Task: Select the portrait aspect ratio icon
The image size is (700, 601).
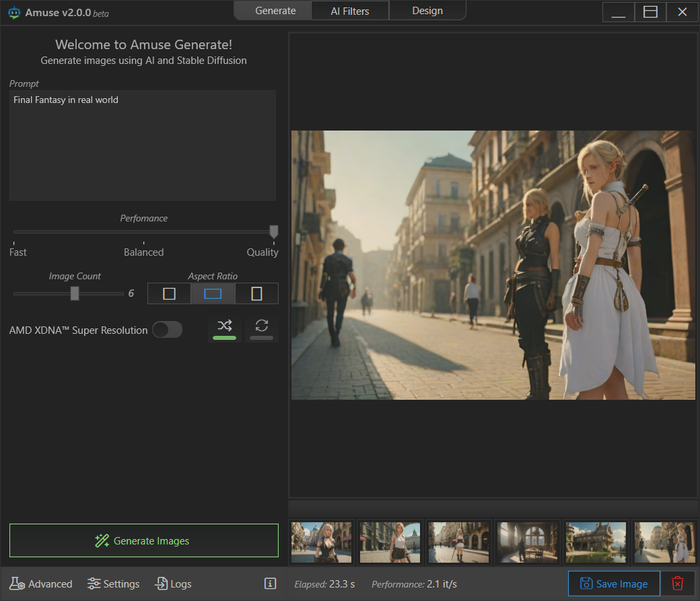Action: [x=256, y=293]
